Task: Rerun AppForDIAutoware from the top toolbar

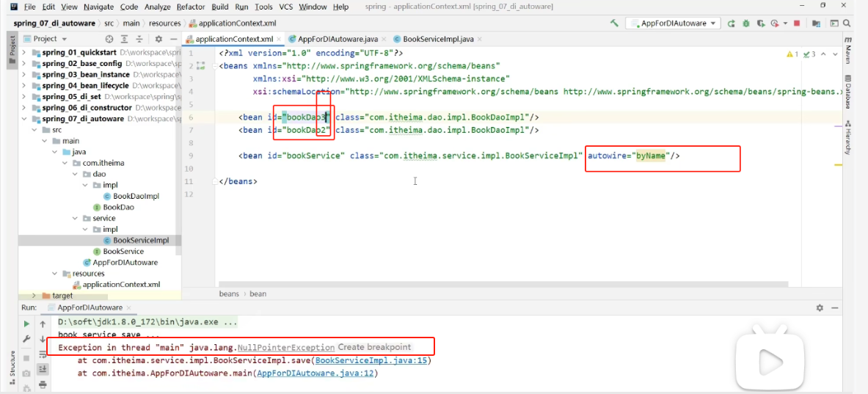Action: click(x=732, y=23)
